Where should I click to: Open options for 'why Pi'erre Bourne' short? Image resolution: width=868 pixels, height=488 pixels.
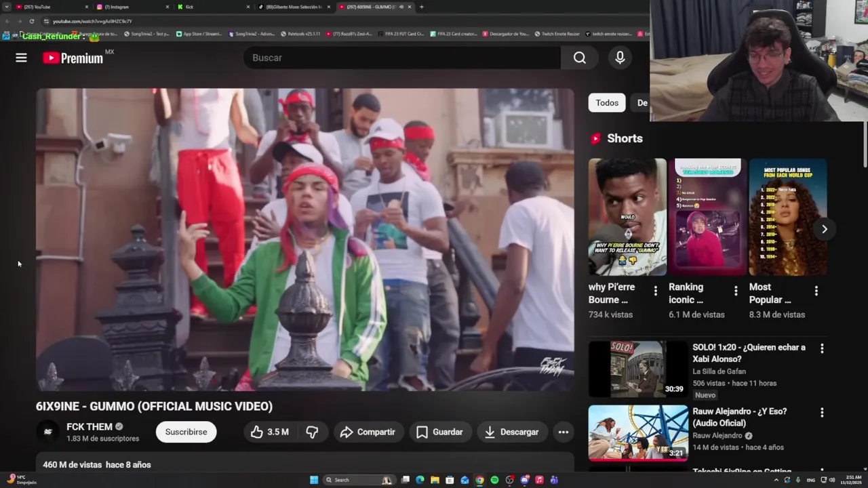pos(655,291)
